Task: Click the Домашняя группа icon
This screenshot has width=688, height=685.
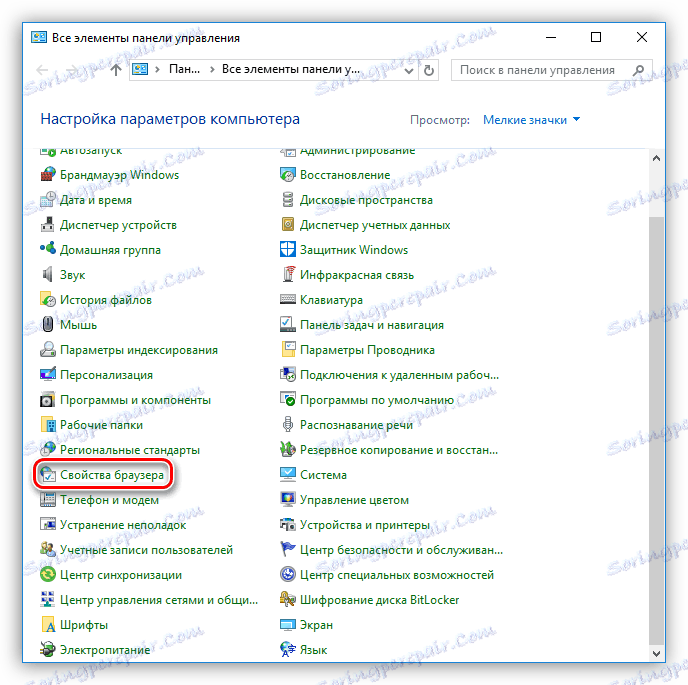Action: (48, 249)
